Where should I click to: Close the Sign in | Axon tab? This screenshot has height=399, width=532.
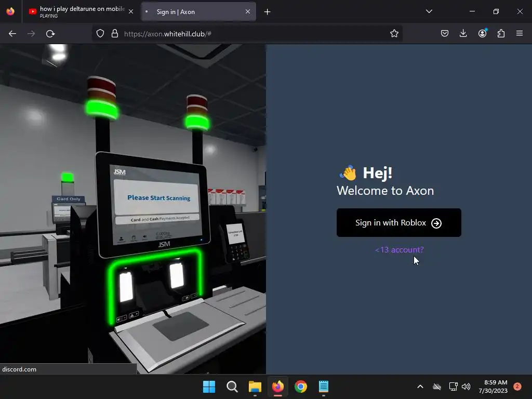click(248, 11)
